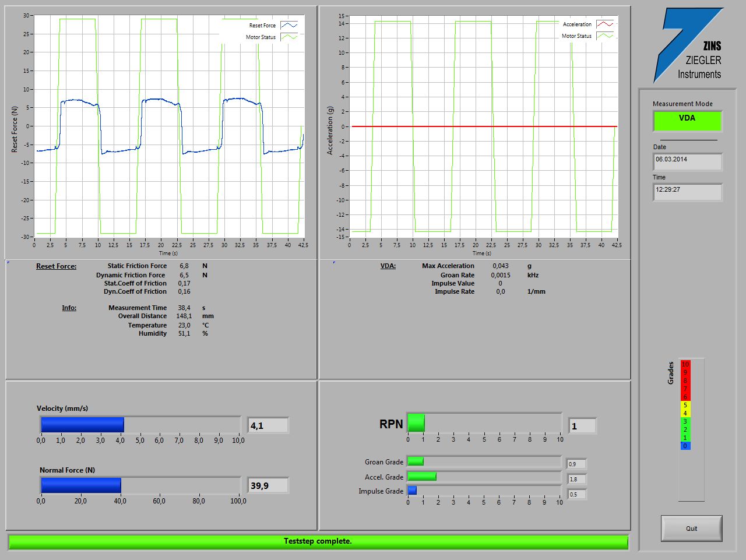746x560 pixels.
Task: Click the Normal Force value field 39,9
Action: [x=268, y=486]
